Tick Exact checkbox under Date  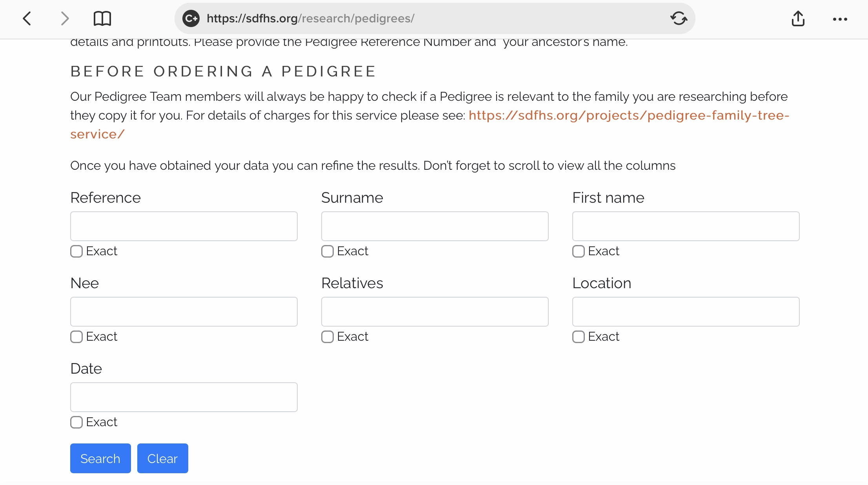coord(76,422)
